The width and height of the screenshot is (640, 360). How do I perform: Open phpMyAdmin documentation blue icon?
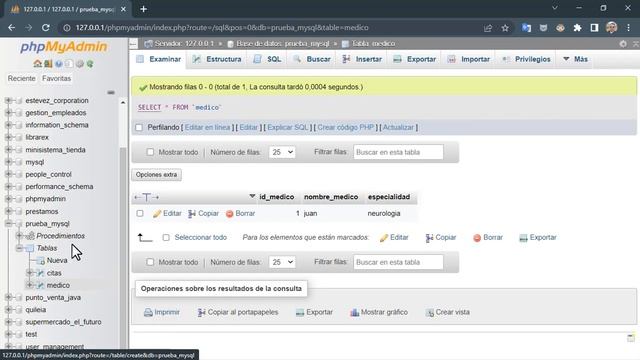coord(59,64)
